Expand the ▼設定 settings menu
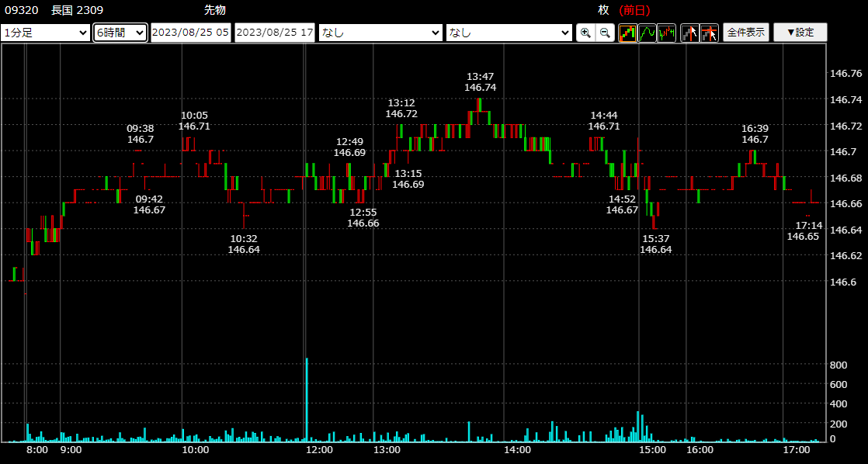Viewport: 868px width, 464px height. [x=800, y=33]
